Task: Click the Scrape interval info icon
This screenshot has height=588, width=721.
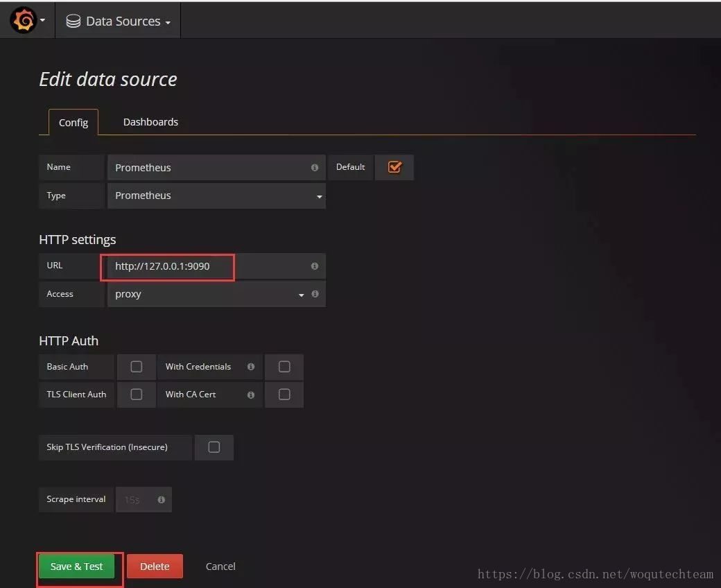Action: tap(161, 500)
